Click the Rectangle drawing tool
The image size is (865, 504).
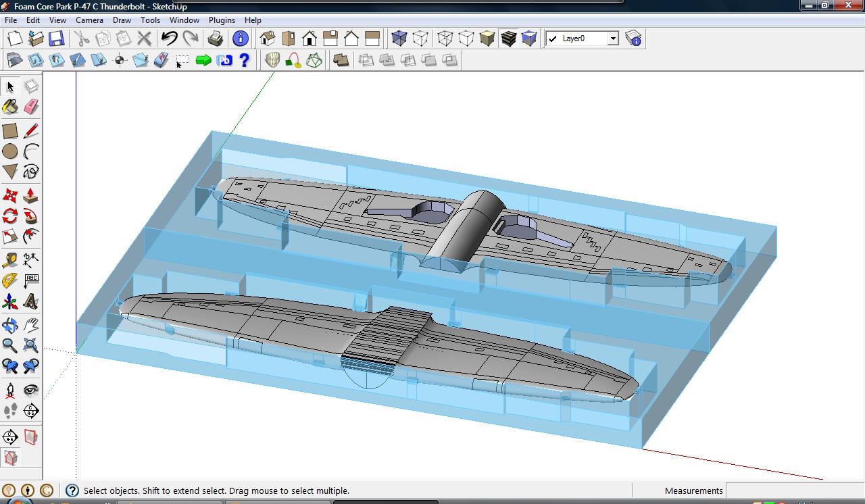click(10, 131)
